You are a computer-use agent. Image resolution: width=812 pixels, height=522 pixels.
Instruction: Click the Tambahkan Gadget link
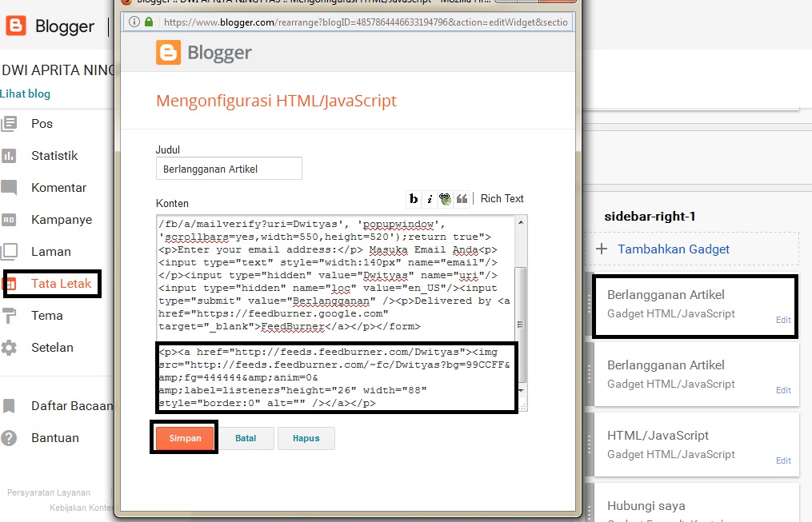pyautogui.click(x=674, y=249)
